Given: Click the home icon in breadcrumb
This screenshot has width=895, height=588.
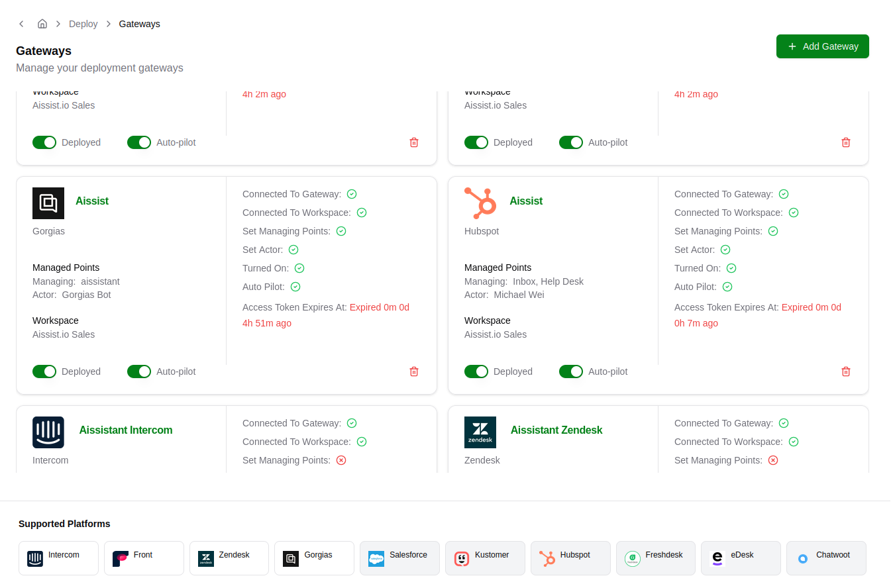Looking at the screenshot, I should (42, 24).
